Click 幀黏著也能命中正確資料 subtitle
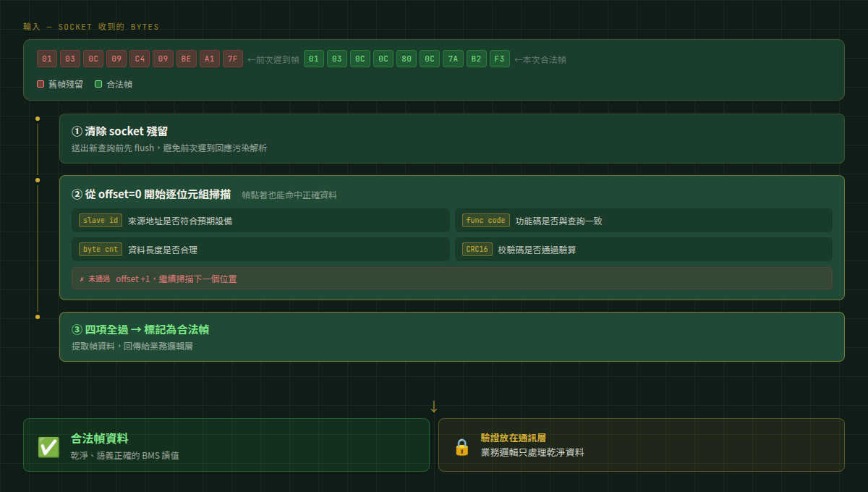Screen dimensions: 868x492 [x=289, y=195]
